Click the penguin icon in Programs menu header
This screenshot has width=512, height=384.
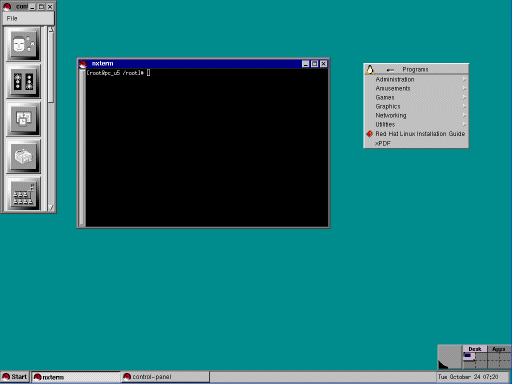pyautogui.click(x=370, y=69)
